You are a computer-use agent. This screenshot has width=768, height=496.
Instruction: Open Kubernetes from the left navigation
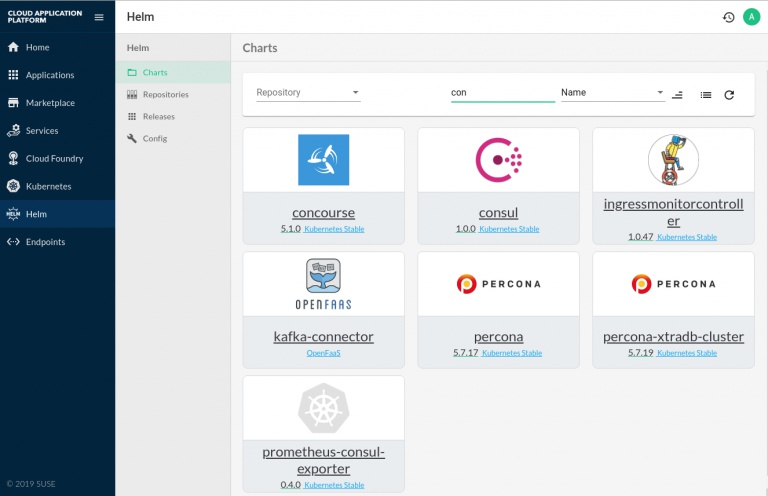[48, 186]
